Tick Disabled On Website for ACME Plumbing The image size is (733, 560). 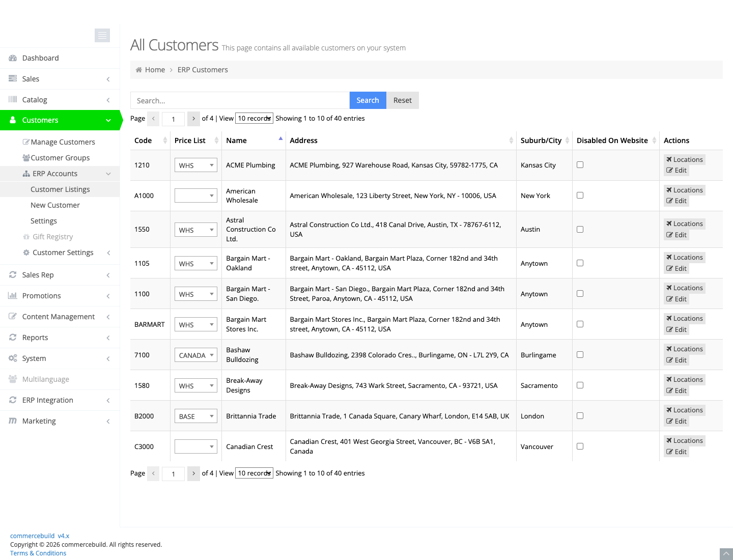[x=580, y=165]
